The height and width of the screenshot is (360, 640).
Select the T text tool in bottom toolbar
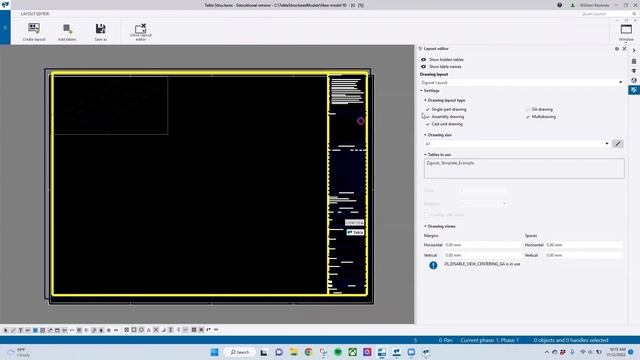(20, 330)
